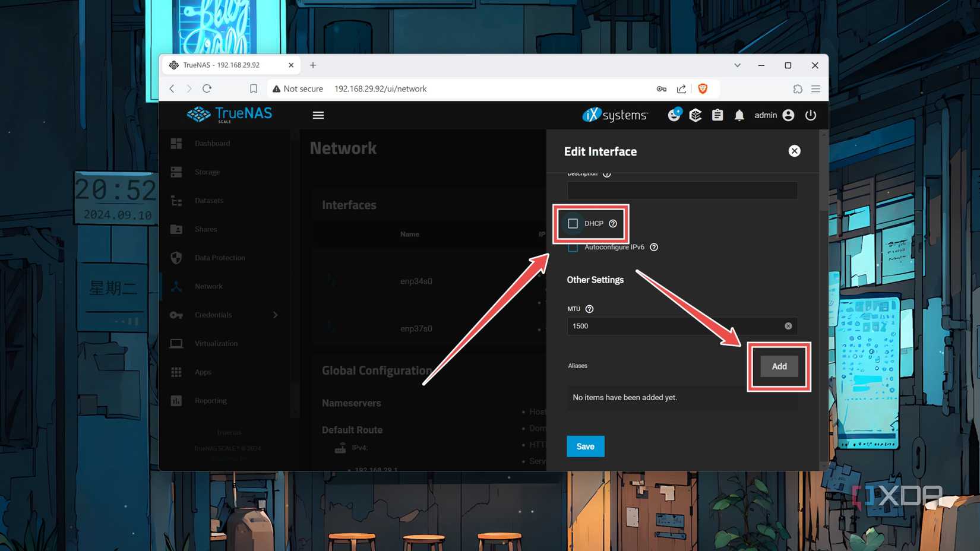Viewport: 980px width, 551px height.
Task: Click the address bar URL
Action: (381, 88)
